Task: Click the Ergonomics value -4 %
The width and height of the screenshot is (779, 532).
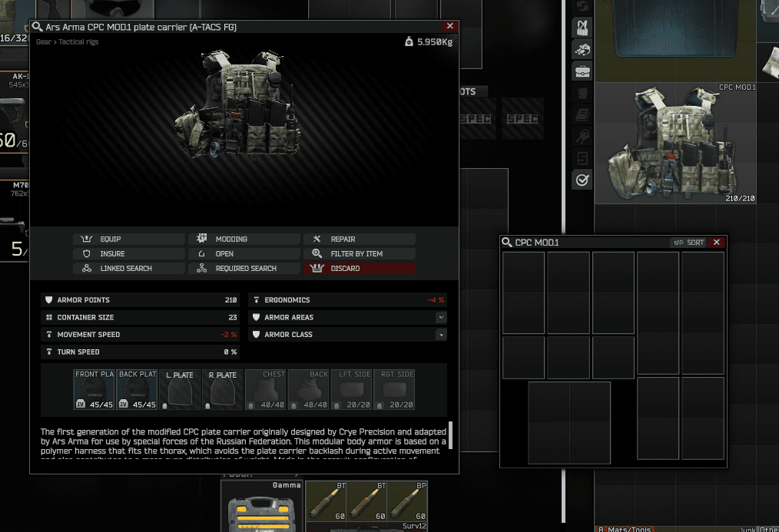Action: (436, 299)
